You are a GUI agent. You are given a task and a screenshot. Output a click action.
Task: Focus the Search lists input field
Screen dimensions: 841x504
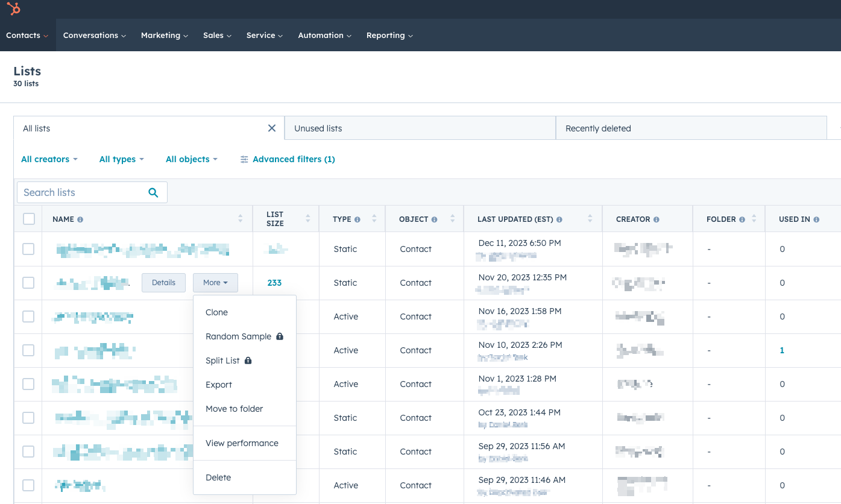tap(81, 192)
